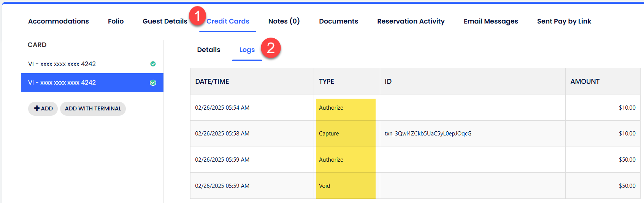
Task: Click the Capture transaction ID txn_3Qwl4ZCkb5UaC5yL0epJOqcG
Action: (x=428, y=134)
